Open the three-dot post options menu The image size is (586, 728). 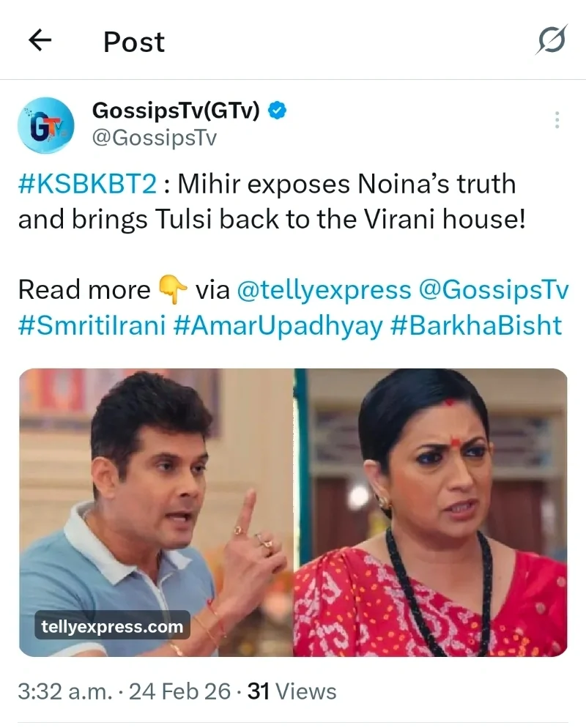coord(557,120)
